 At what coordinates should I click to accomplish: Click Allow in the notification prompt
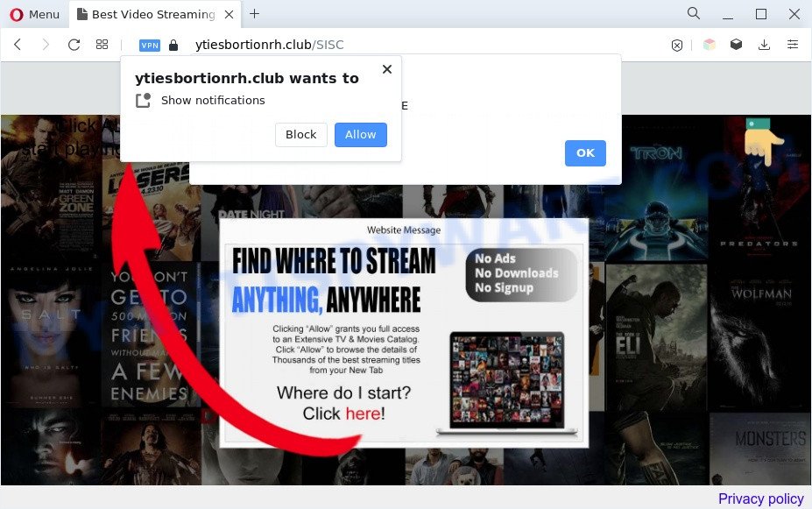(x=360, y=135)
